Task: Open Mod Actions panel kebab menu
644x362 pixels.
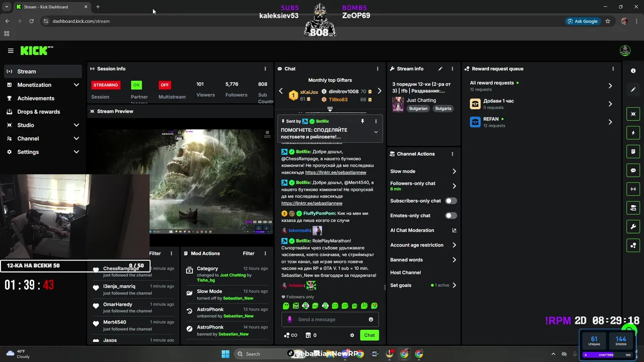Action: point(265,253)
